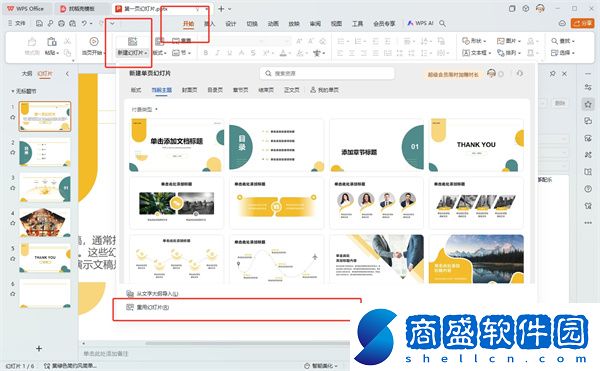Click the Save icon in quick access toolbar
600x371 pixels.
(39, 23)
